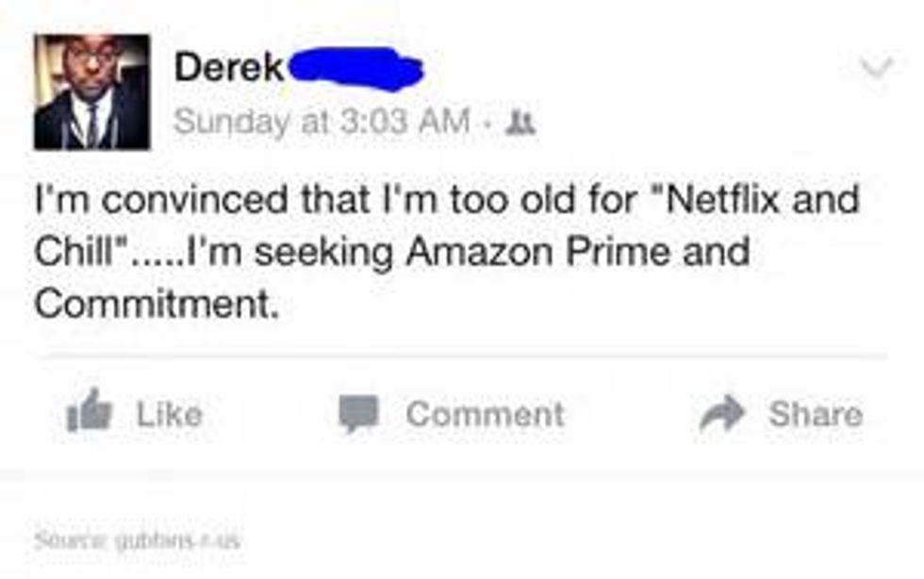This screenshot has width=924, height=579.
Task: Click the words "Netflix and" in the post
Action: [762, 200]
